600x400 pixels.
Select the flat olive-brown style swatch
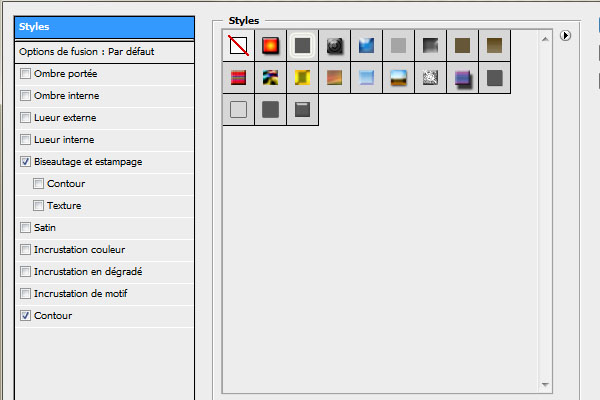(462, 46)
